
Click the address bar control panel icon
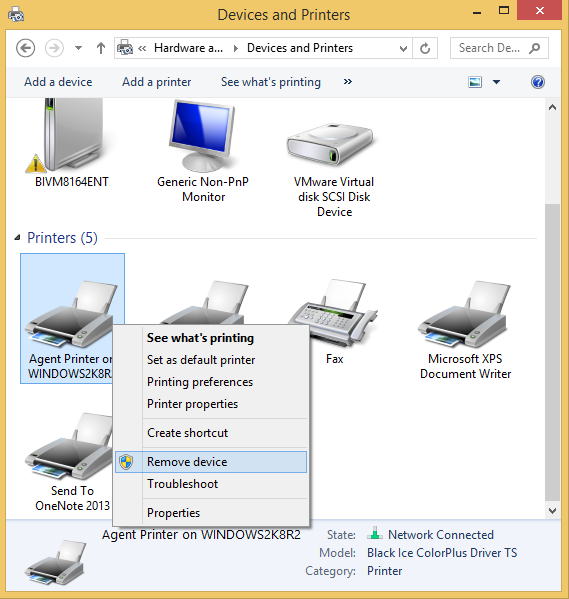125,49
